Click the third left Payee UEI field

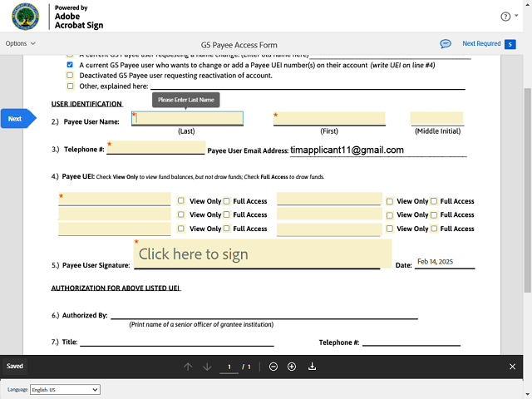click(115, 229)
